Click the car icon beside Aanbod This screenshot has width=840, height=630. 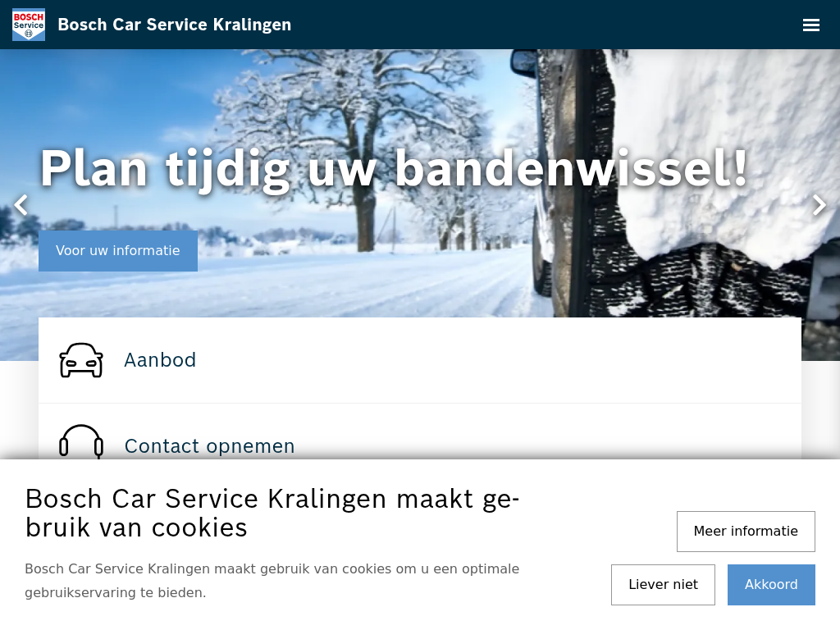[81, 360]
